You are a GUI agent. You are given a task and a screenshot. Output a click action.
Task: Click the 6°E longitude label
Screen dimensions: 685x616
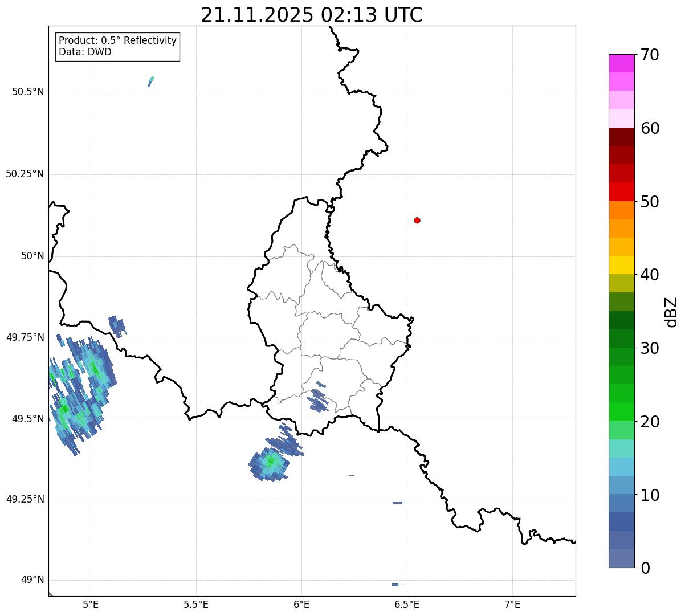tap(301, 604)
